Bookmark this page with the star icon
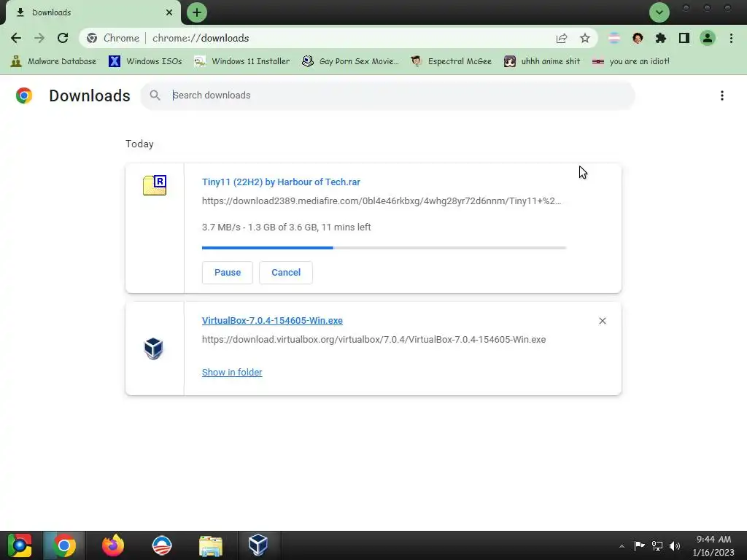This screenshot has width=747, height=560. (585, 38)
